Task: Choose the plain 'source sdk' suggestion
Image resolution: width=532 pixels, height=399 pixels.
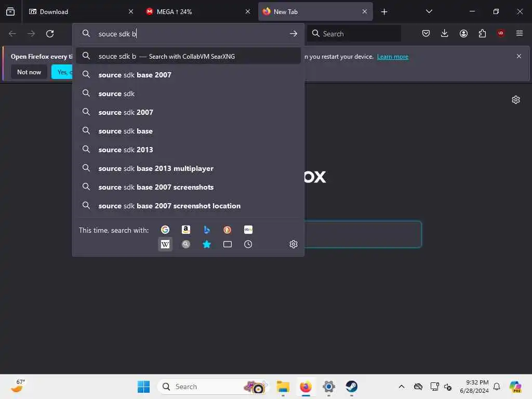Action: coord(188,94)
